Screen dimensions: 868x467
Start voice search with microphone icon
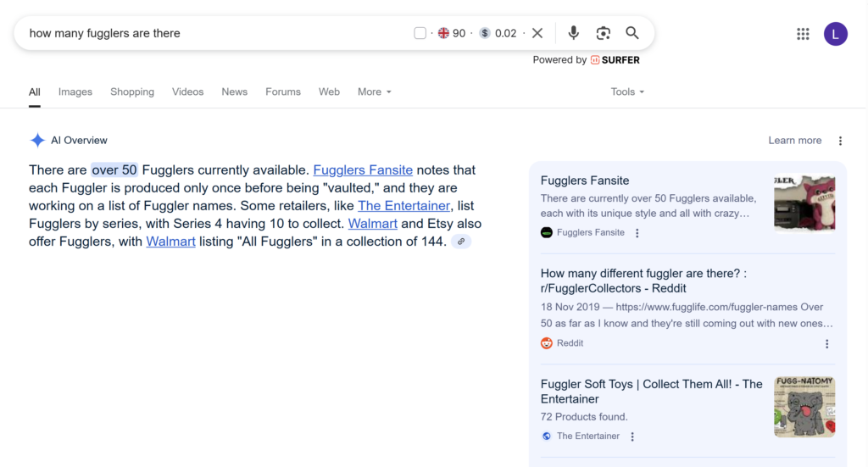pos(574,33)
